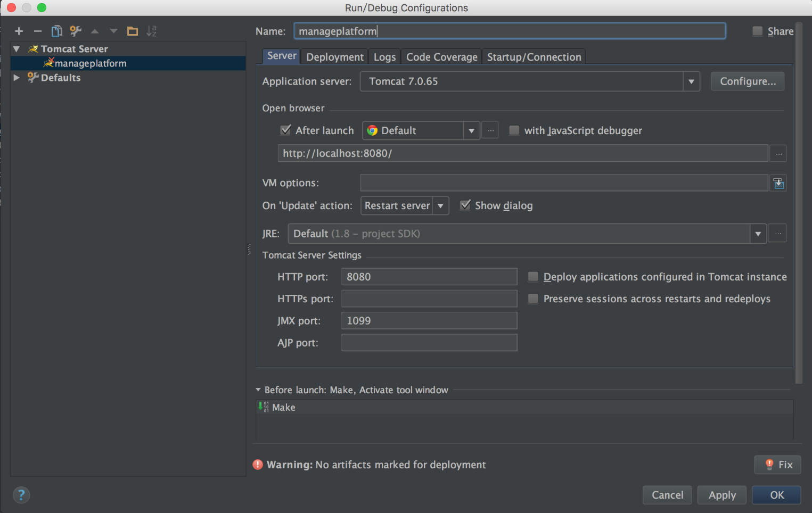This screenshot has width=812, height=513.
Task: Enable with JavaScript debugger checkbox
Action: pos(514,130)
